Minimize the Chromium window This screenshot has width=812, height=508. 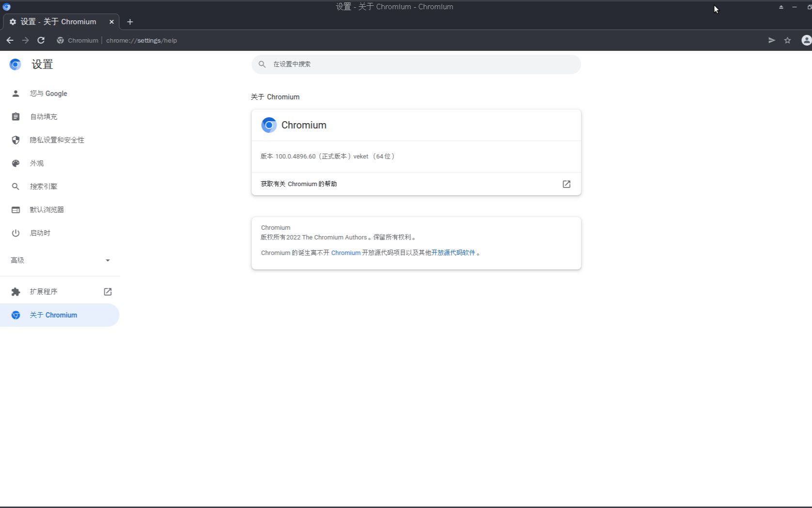tap(795, 7)
